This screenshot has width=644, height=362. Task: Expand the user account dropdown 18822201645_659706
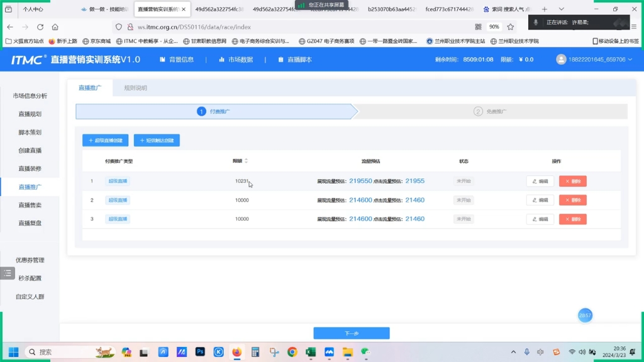click(600, 60)
